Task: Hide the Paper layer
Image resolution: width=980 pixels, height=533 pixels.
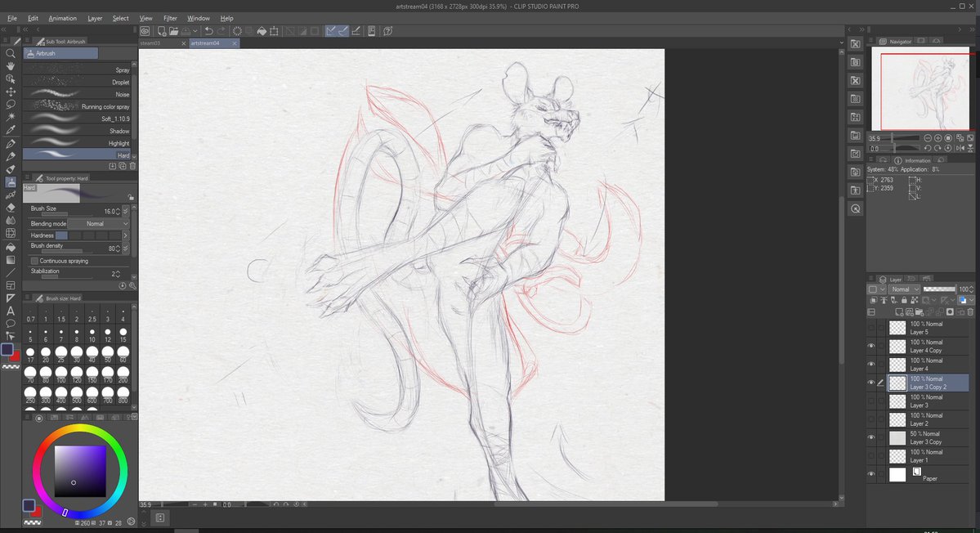Action: pos(871,473)
